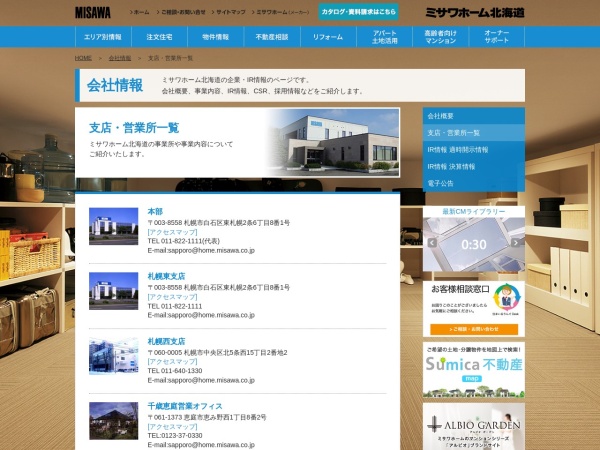The width and height of the screenshot is (600, 450).
Task: Click next arrow on CM library
Action: 515,243
